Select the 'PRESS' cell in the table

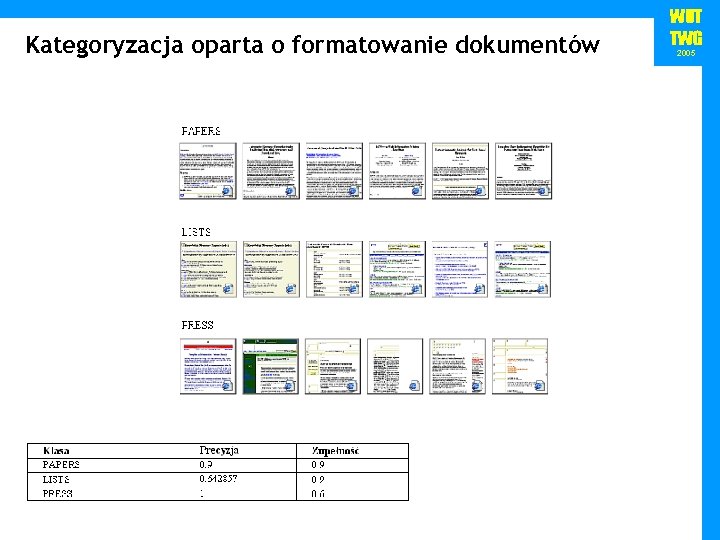click(x=57, y=494)
